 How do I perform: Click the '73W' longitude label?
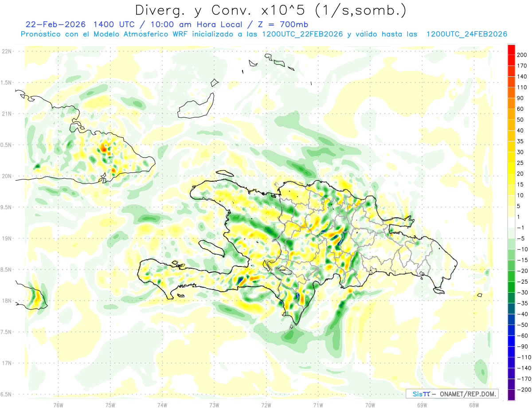click(x=214, y=404)
